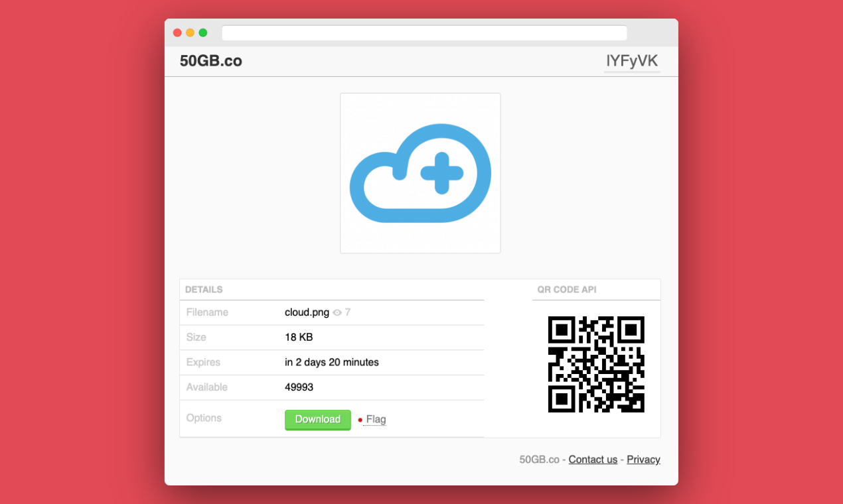Click the red dot beside Flag

tap(360, 420)
